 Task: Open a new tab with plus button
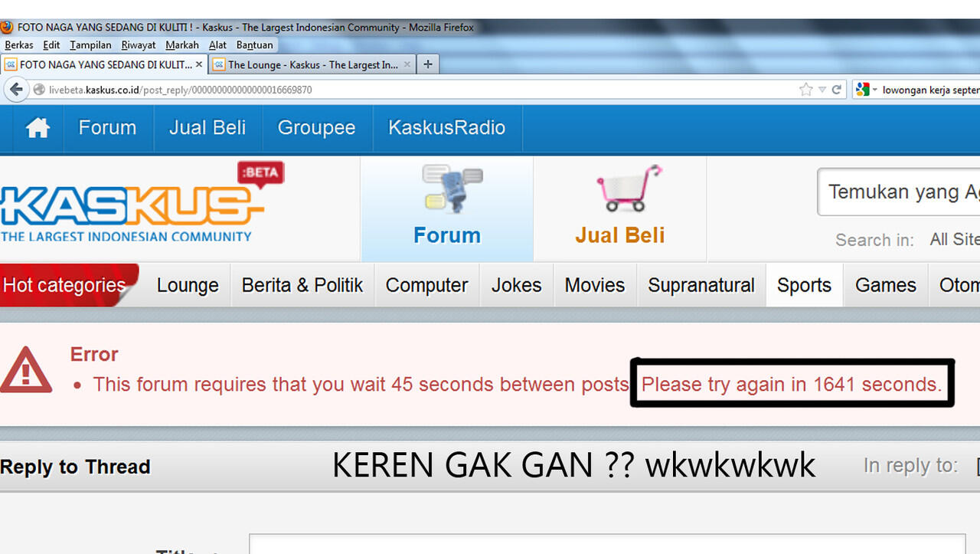427,64
